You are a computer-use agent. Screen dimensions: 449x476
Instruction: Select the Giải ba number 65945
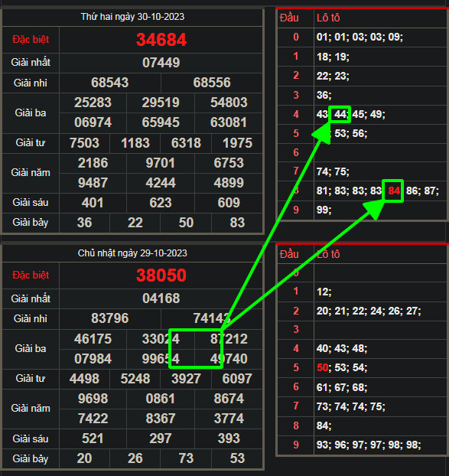(161, 122)
